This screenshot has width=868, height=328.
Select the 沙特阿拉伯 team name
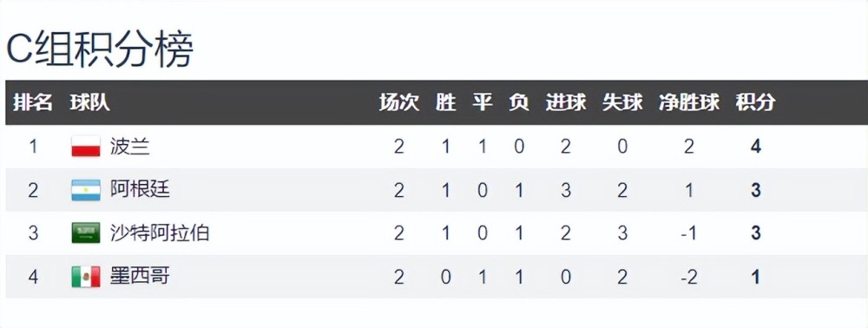pos(160,233)
